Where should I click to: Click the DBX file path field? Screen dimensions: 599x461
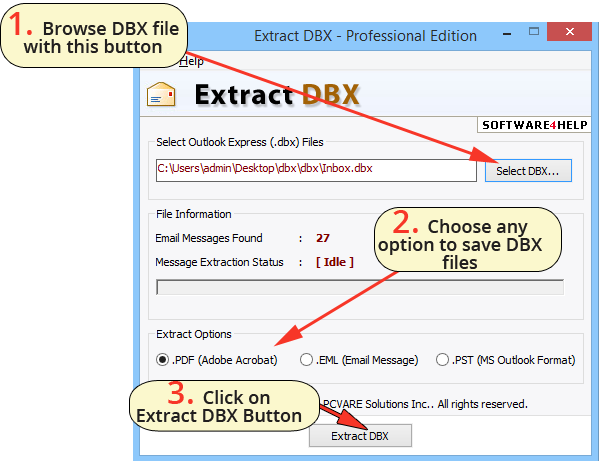point(316,170)
